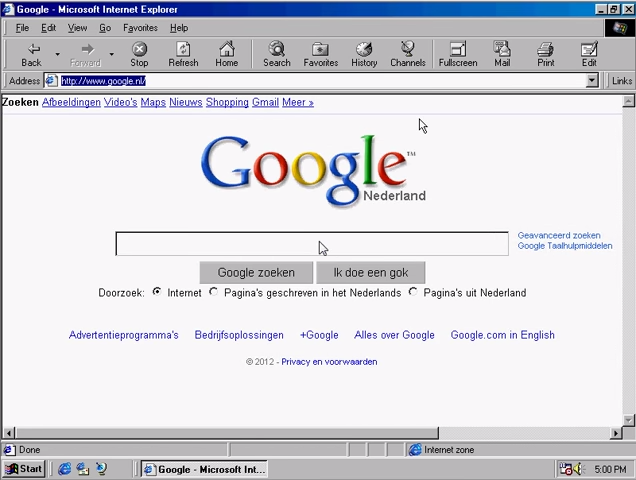
Task: Open Alles over Google link
Action: (x=394, y=335)
